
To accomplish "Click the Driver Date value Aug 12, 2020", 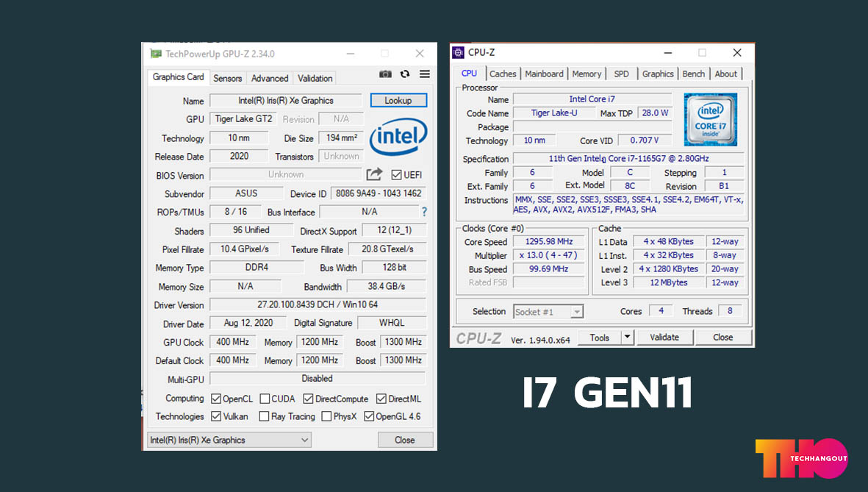I will tap(248, 323).
